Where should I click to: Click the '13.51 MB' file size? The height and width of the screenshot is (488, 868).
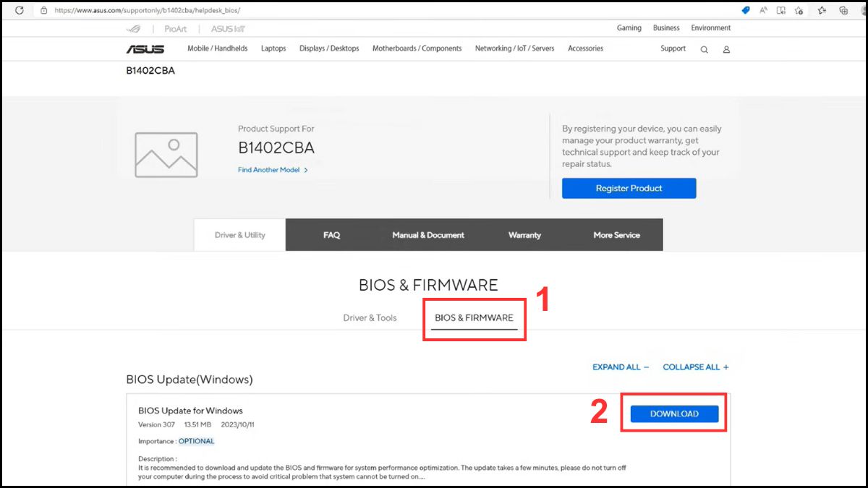[197, 424]
